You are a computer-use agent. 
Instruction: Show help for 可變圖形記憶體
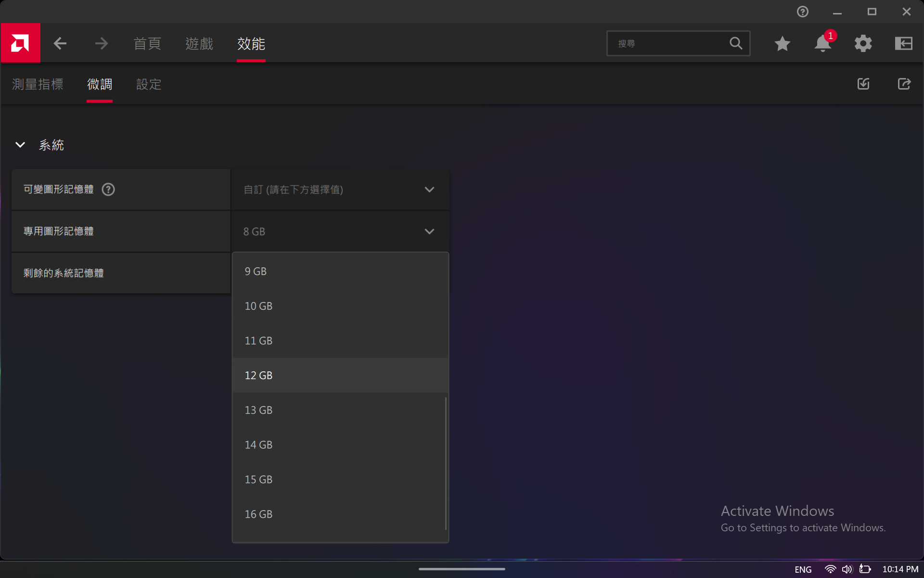coord(108,190)
